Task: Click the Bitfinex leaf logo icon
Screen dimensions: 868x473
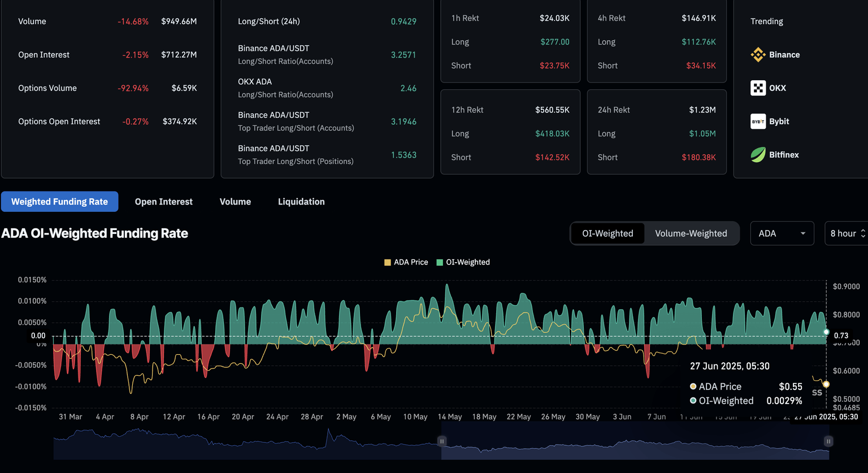Action: click(758, 155)
